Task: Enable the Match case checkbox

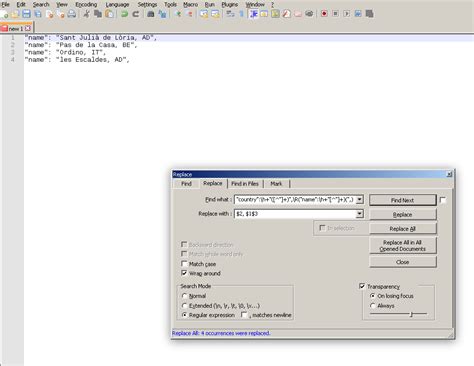Action: coord(184,264)
